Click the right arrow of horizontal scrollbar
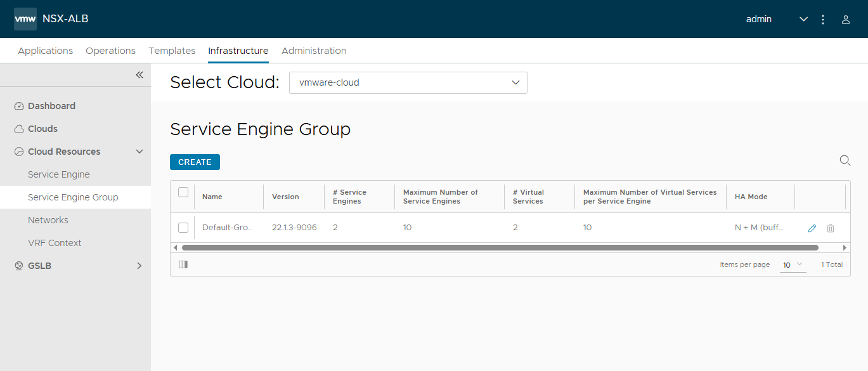Viewport: 868px width, 371px height. 845,247
